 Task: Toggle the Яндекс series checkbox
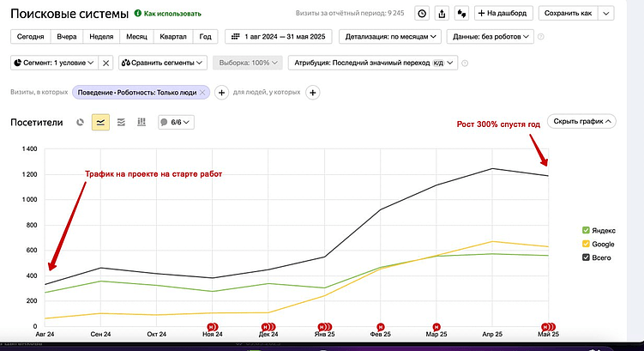point(586,230)
